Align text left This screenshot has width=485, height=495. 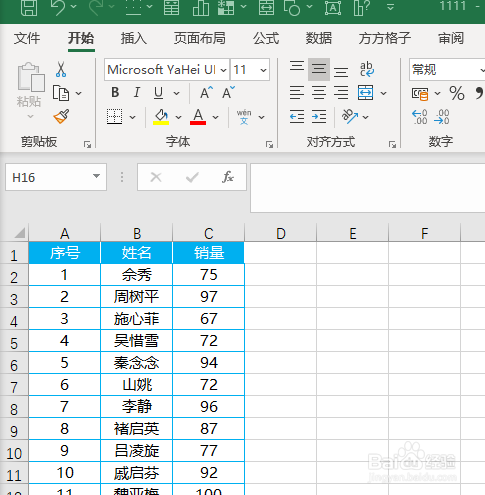tap(297, 93)
